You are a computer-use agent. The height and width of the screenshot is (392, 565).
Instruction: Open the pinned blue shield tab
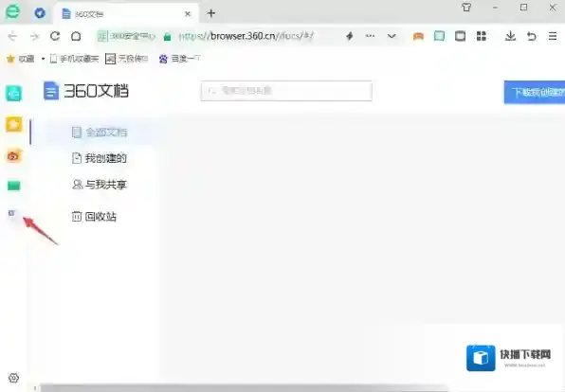[40, 13]
